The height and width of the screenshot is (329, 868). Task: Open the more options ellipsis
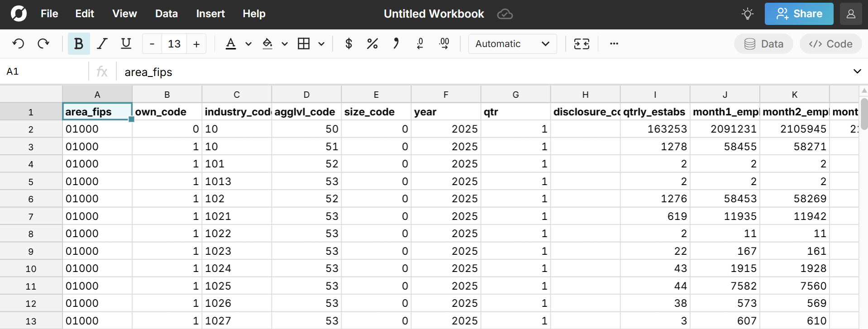point(614,44)
